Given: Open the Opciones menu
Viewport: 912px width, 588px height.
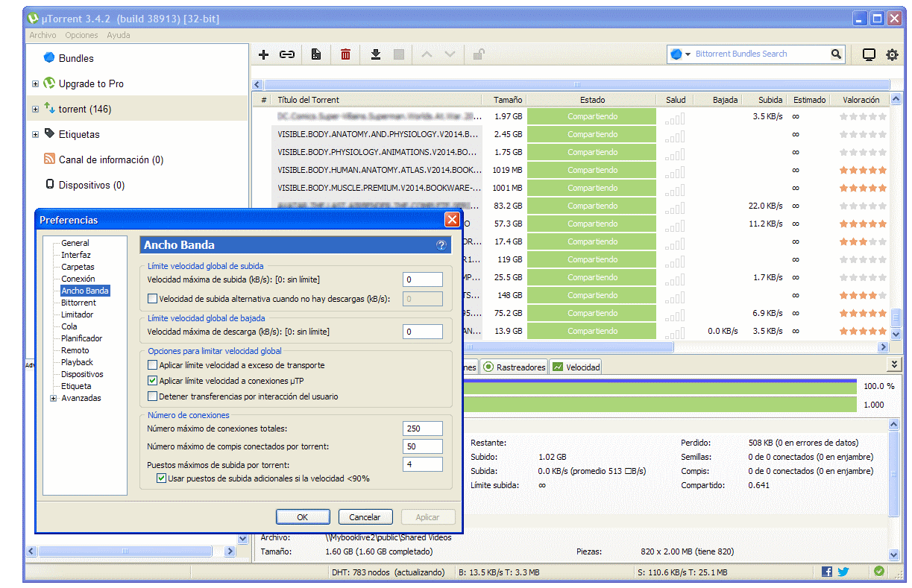Looking at the screenshot, I should [x=81, y=35].
